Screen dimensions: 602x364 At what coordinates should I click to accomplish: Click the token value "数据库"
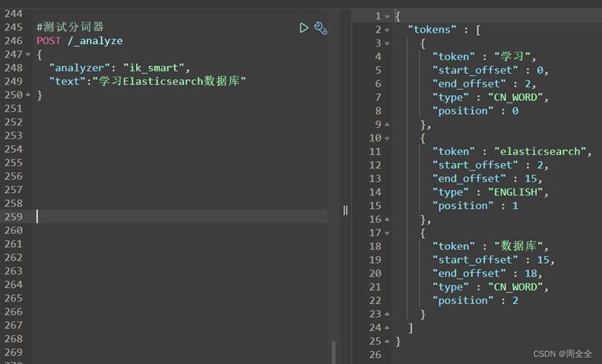pyautogui.click(x=518, y=245)
